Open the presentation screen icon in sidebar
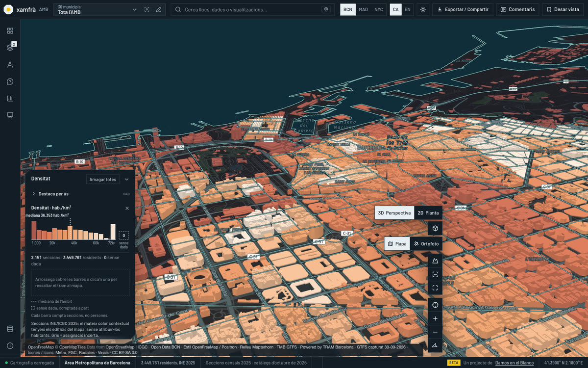Image resolution: width=588 pixels, height=368 pixels. point(10,115)
